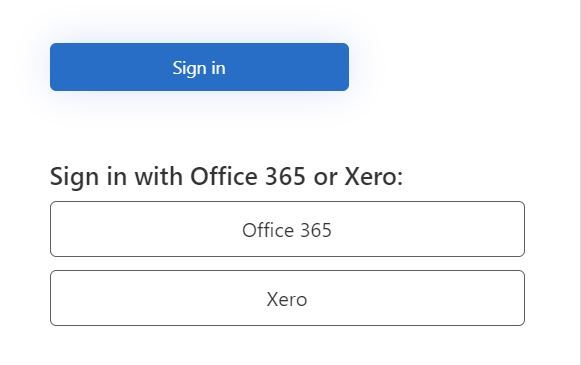Click 'Office 365' in the heading text
This screenshot has width=581, height=365.
click(x=248, y=176)
